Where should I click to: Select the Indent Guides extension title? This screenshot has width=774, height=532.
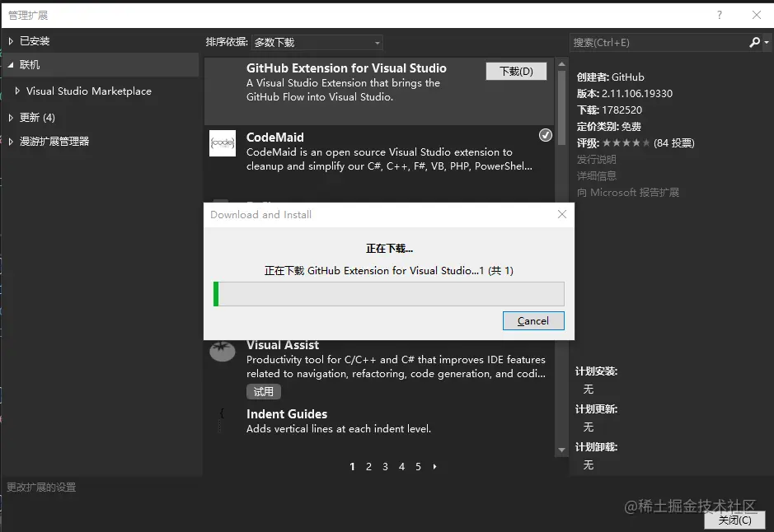pos(287,413)
